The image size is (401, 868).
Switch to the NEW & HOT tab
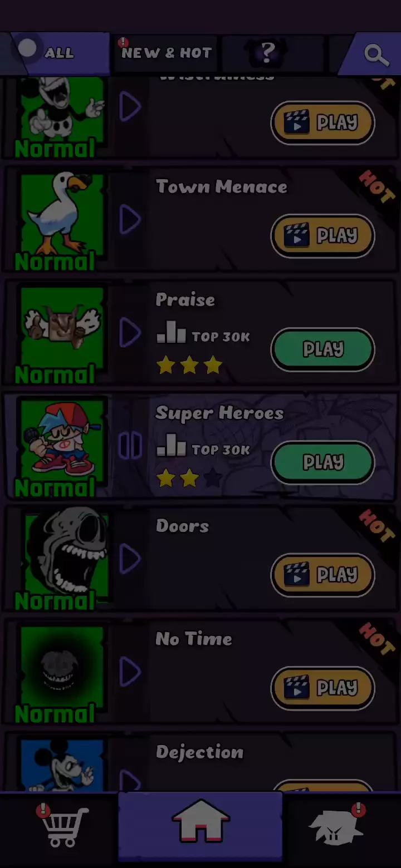pyautogui.click(x=166, y=53)
